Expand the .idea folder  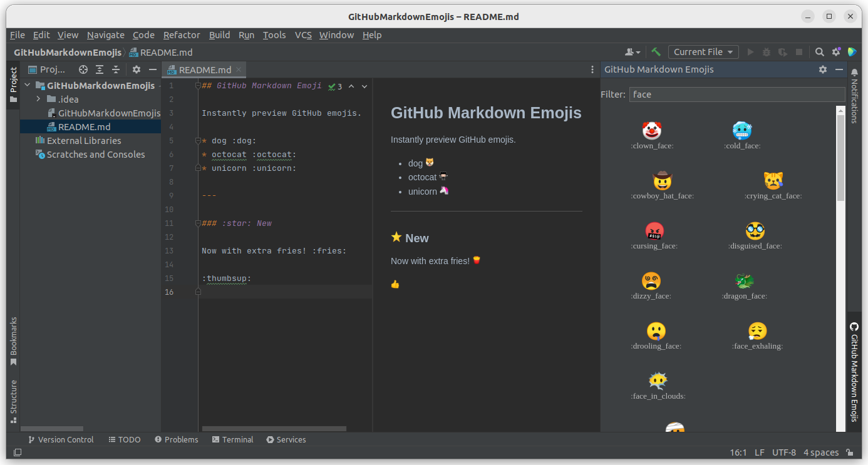38,99
